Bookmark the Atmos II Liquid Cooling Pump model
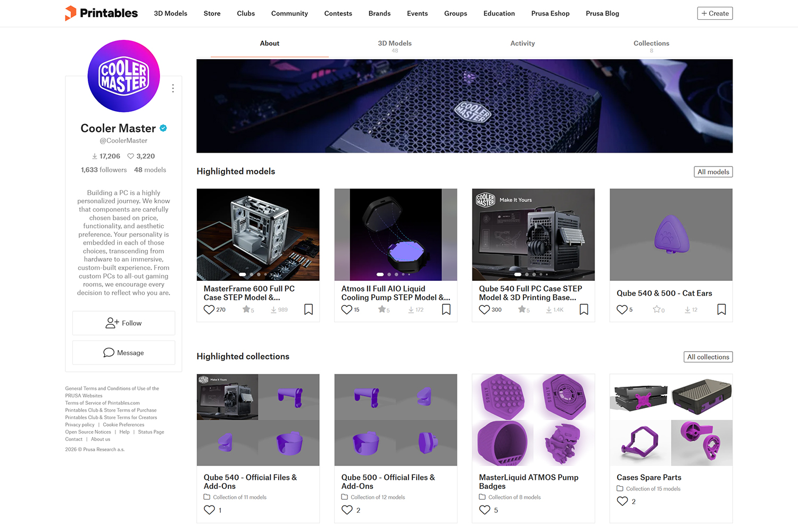Screen dimensions: 798x532 point(446,309)
